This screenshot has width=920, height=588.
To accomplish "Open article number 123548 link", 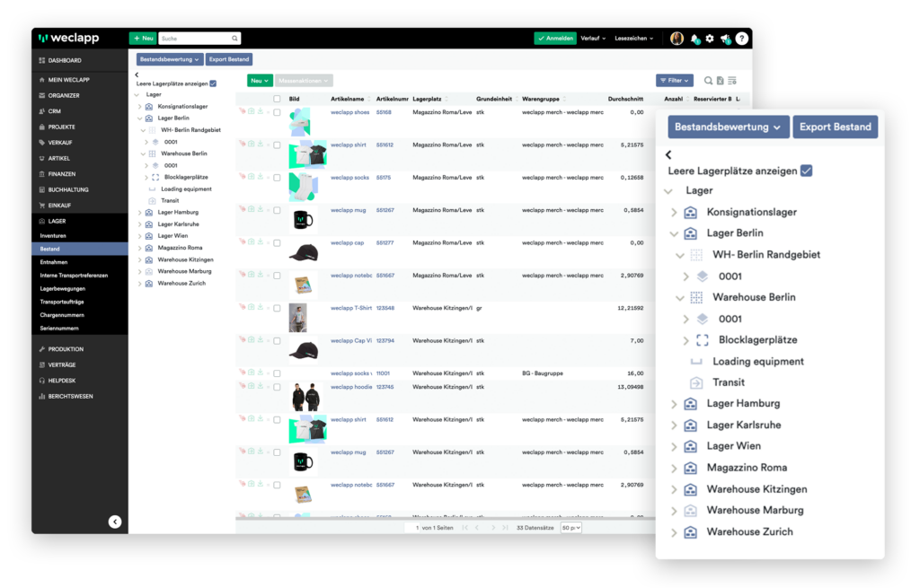I will click(x=385, y=308).
